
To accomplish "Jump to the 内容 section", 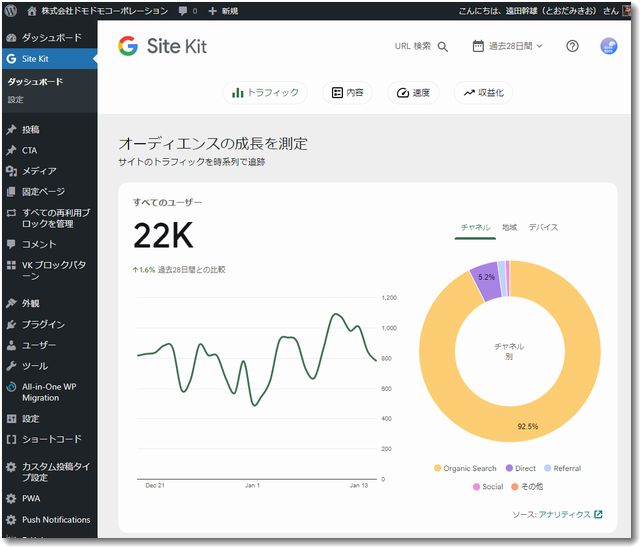I will click(347, 93).
